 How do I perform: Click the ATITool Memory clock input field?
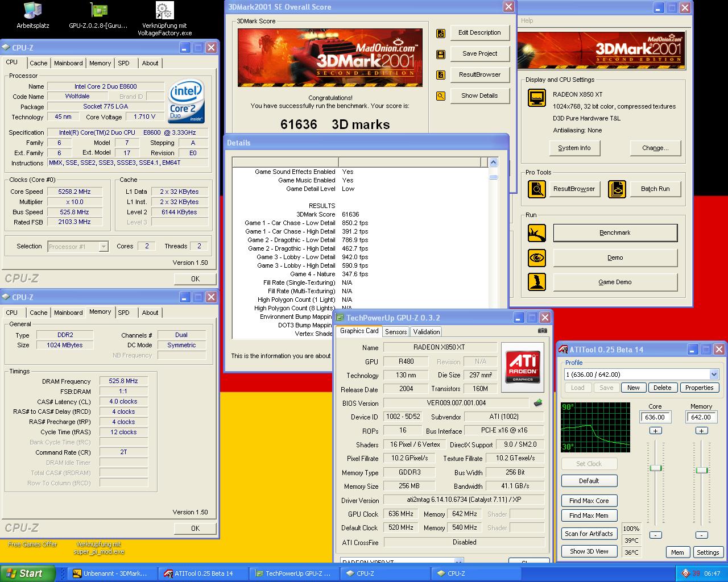coord(701,417)
